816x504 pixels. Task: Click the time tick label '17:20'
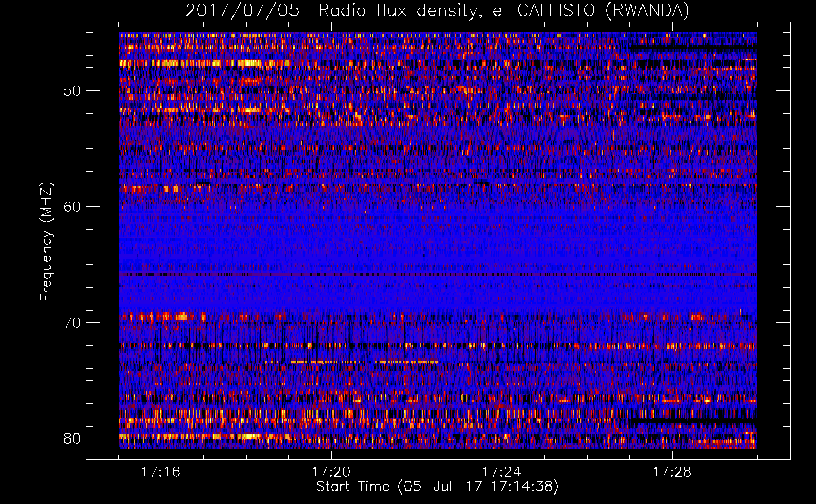[331, 472]
